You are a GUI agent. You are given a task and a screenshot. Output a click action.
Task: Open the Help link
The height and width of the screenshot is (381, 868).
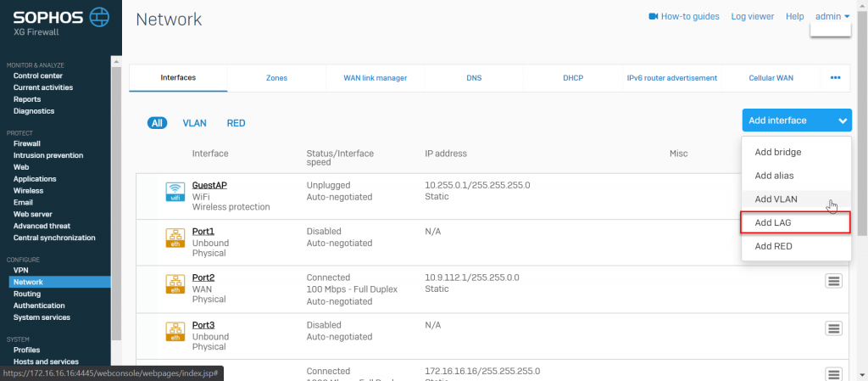794,17
